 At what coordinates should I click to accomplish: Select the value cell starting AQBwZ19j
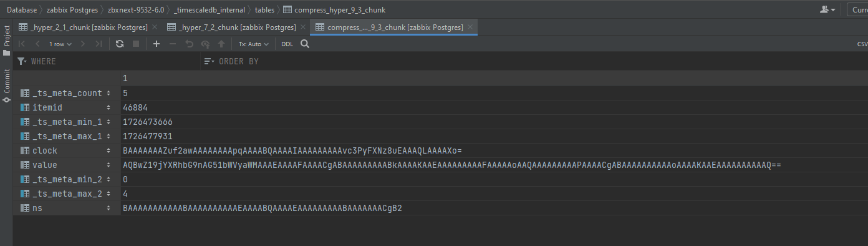[x=494, y=165]
